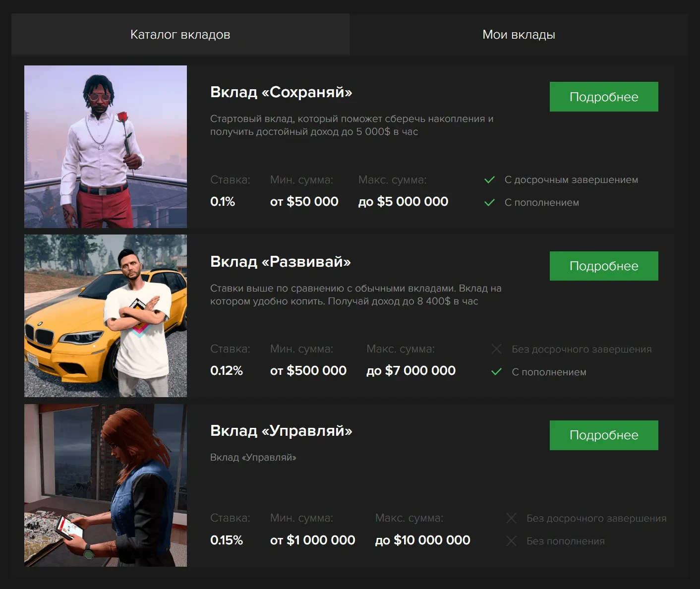This screenshot has height=589, width=700.
Task: Select the «Управляй» deposit image with tablet
Action: pos(106,485)
